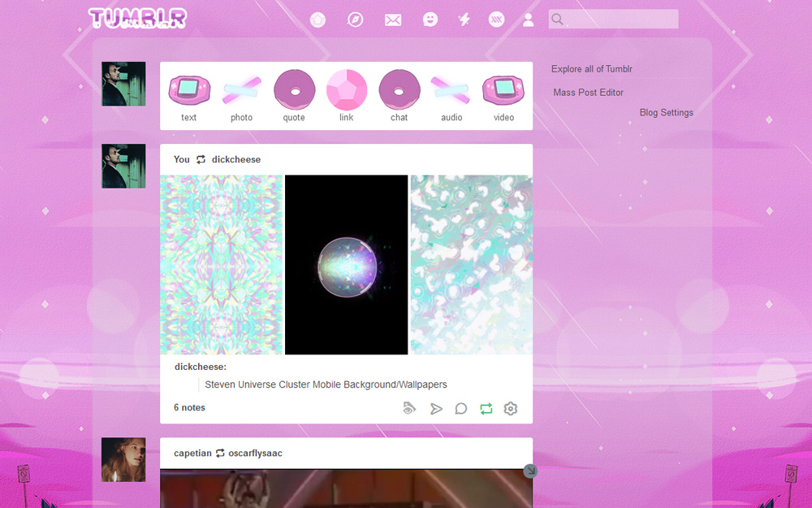The width and height of the screenshot is (812, 508).
Task: Click the reblog arrows icon beside 'You'
Action: pos(201,159)
